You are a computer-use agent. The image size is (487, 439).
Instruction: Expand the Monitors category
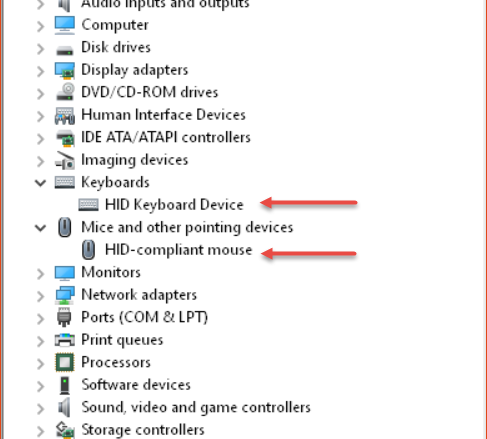(x=40, y=274)
